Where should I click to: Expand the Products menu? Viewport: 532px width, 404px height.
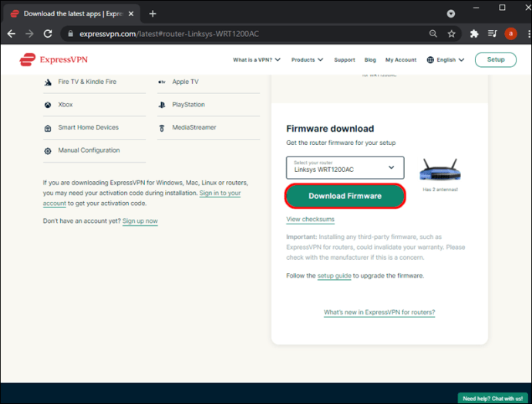click(x=307, y=59)
